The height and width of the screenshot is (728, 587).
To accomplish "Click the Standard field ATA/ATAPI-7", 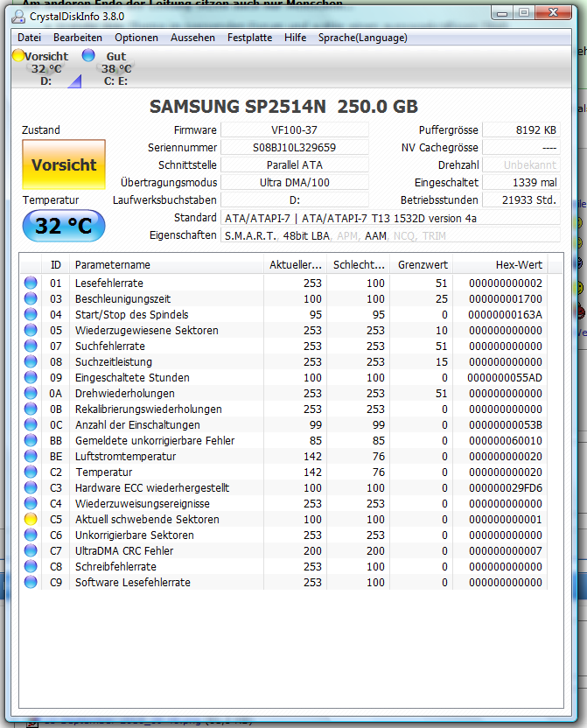I will [390, 218].
